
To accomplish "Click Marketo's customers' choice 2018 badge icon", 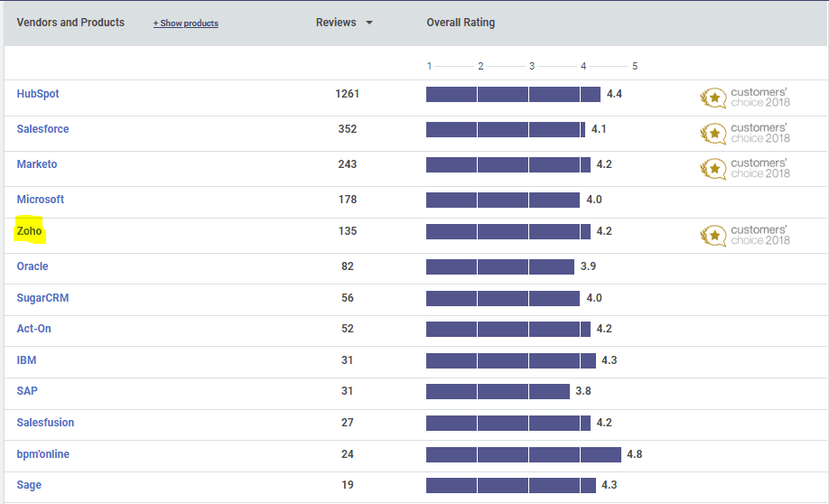I will point(713,169).
